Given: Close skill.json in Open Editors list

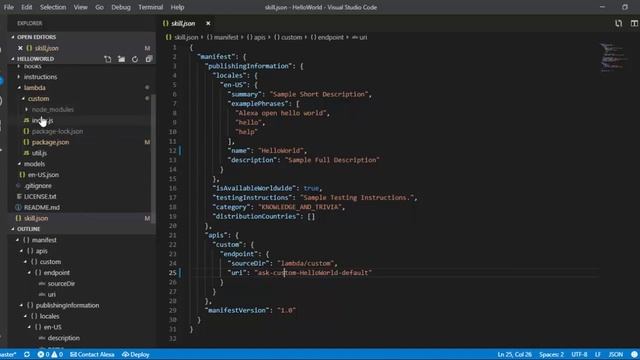Looking at the screenshot, I should pos(20,48).
